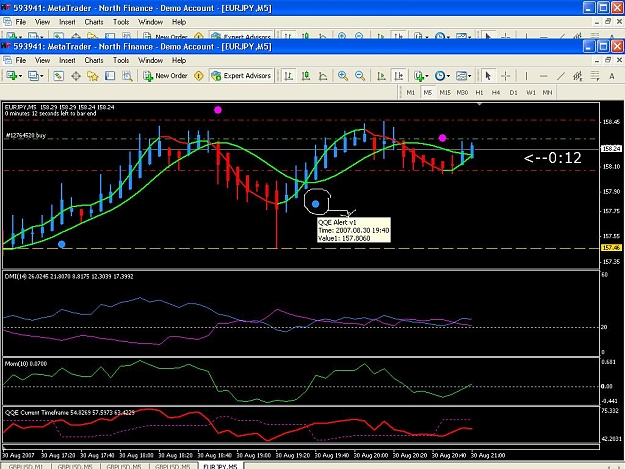Switch chart to bar chart view
The height and width of the screenshot is (469, 625).
click(x=289, y=76)
